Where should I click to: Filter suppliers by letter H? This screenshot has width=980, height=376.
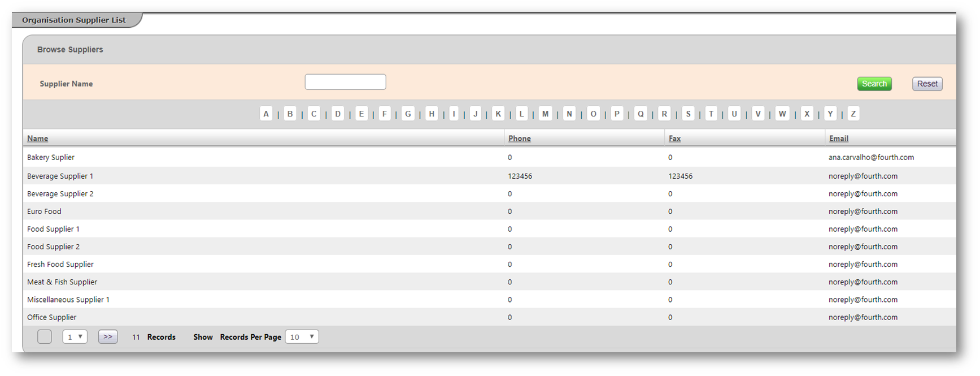(432, 114)
